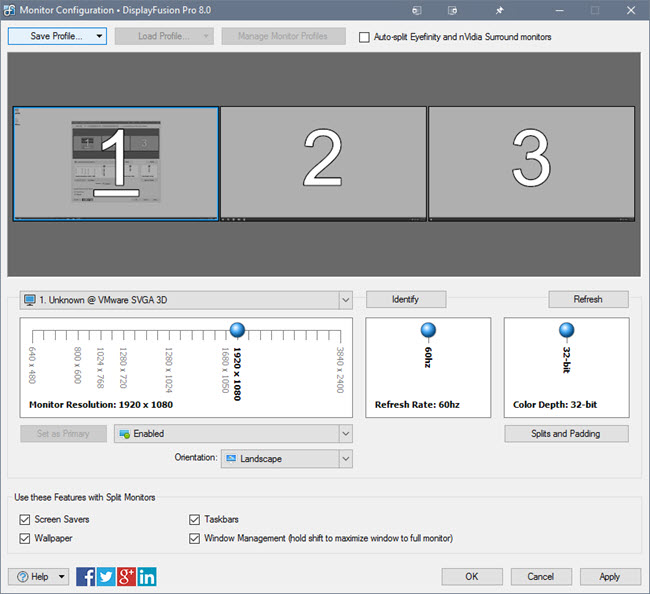Share on Facebook icon
Image resolution: width=650 pixels, height=594 pixels.
coord(86,577)
